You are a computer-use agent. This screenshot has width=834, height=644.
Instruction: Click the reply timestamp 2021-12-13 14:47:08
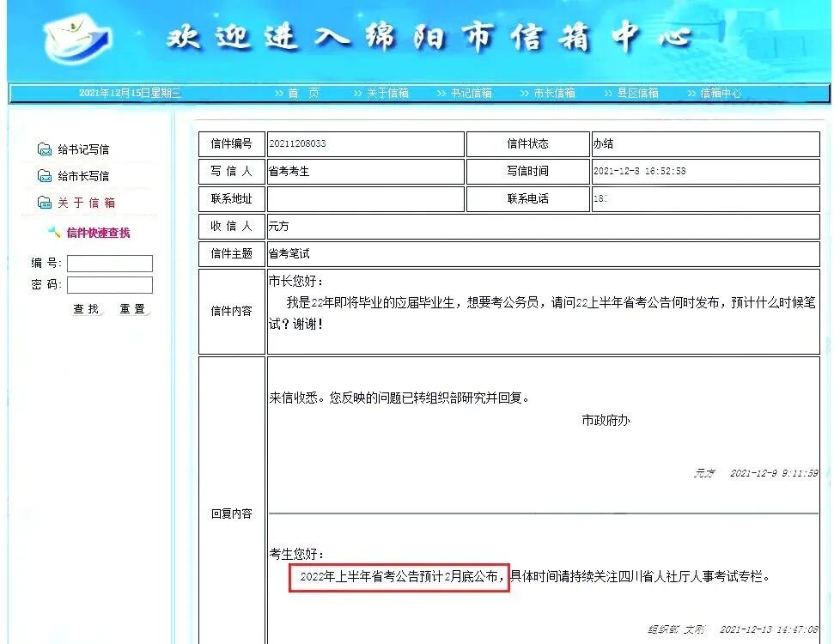[769, 629]
